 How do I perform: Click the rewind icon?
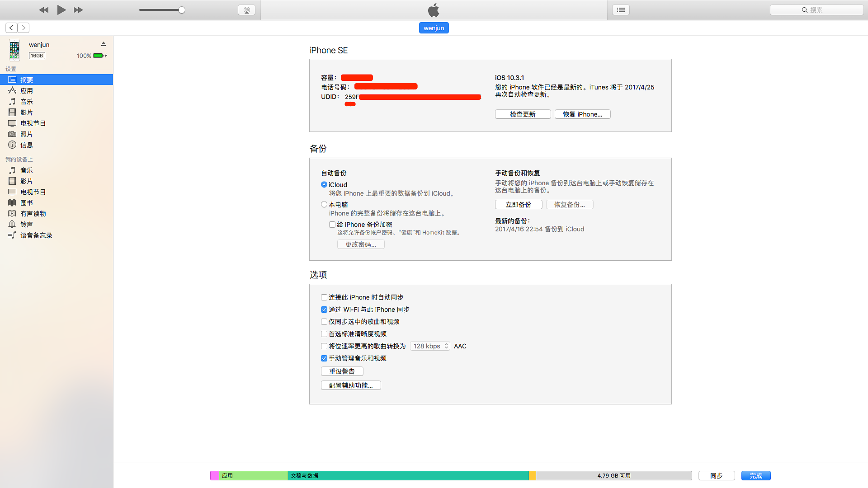pyautogui.click(x=44, y=10)
